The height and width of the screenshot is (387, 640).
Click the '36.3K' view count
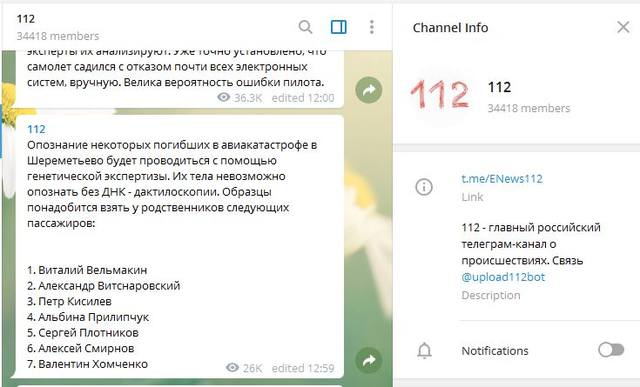(248, 98)
